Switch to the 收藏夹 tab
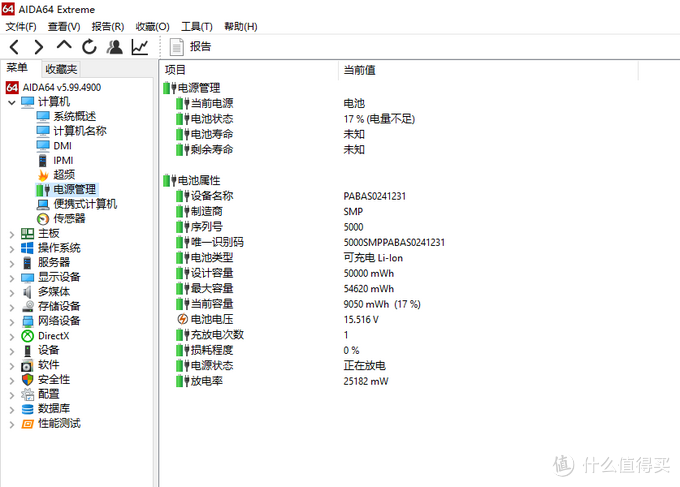 61,69
